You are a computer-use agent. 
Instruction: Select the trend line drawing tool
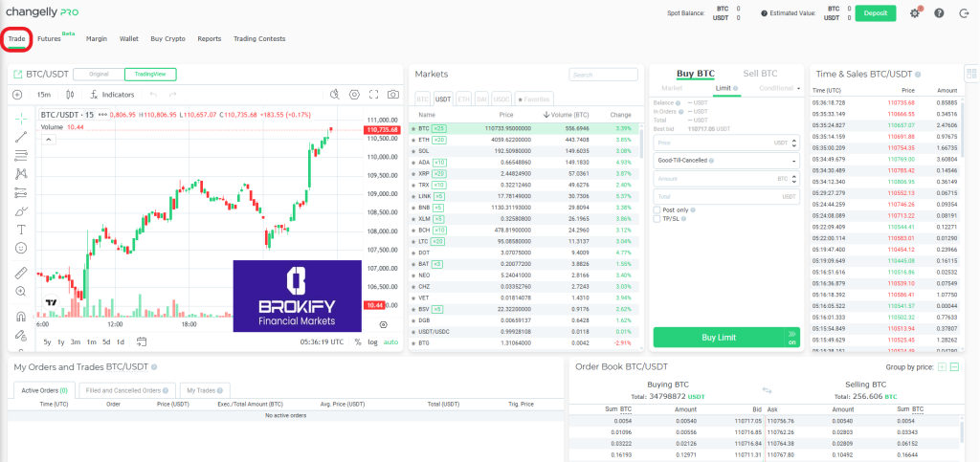click(x=21, y=137)
